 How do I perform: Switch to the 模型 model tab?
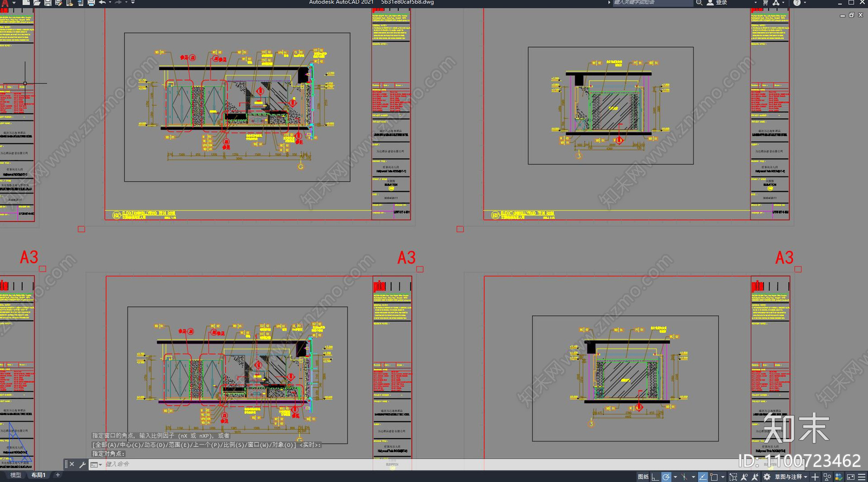click(x=16, y=475)
